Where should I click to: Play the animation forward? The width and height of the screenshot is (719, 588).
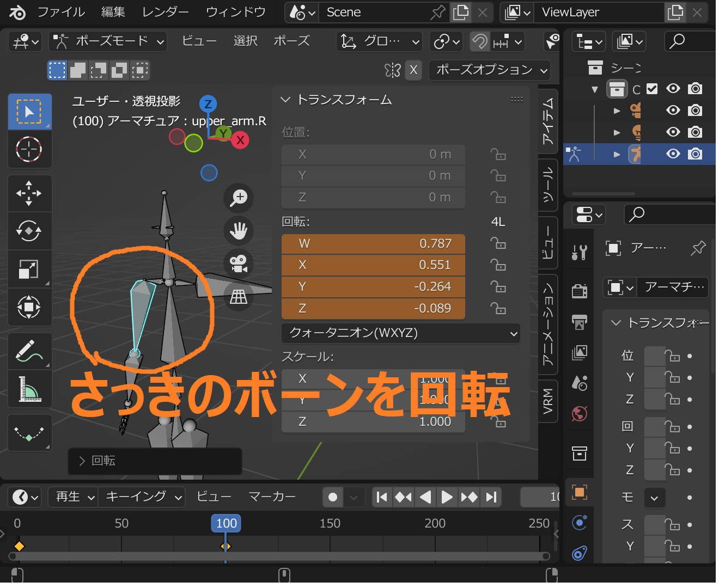click(x=447, y=497)
